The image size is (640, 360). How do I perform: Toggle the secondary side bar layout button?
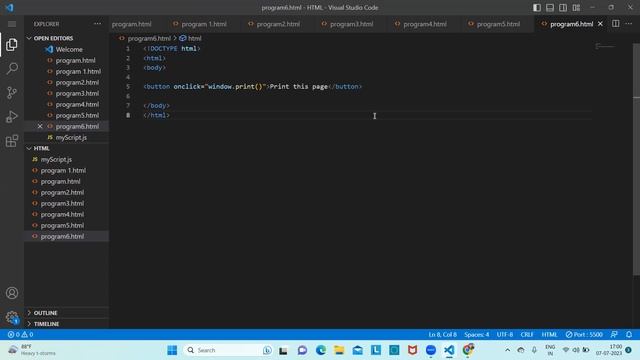(563, 7)
